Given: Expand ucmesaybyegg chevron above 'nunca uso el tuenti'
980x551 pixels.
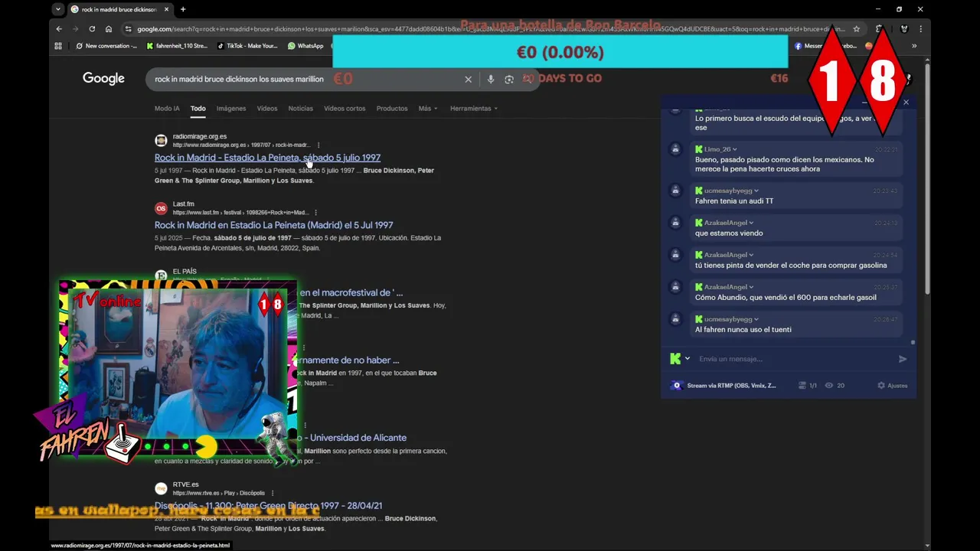Looking at the screenshot, I should (x=756, y=319).
